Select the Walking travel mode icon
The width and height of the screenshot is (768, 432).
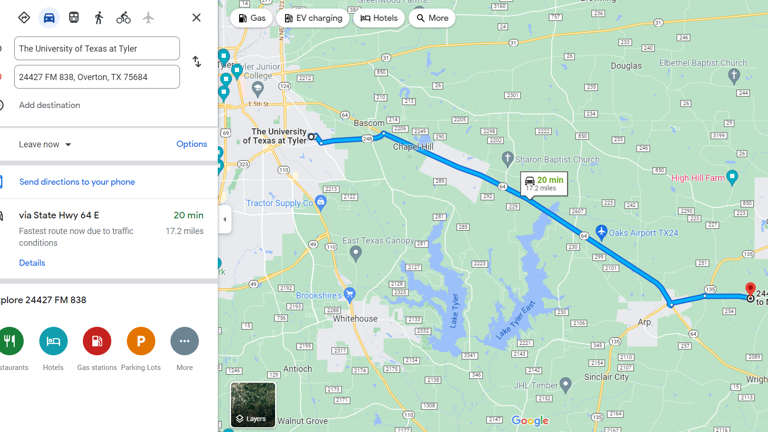tap(99, 18)
